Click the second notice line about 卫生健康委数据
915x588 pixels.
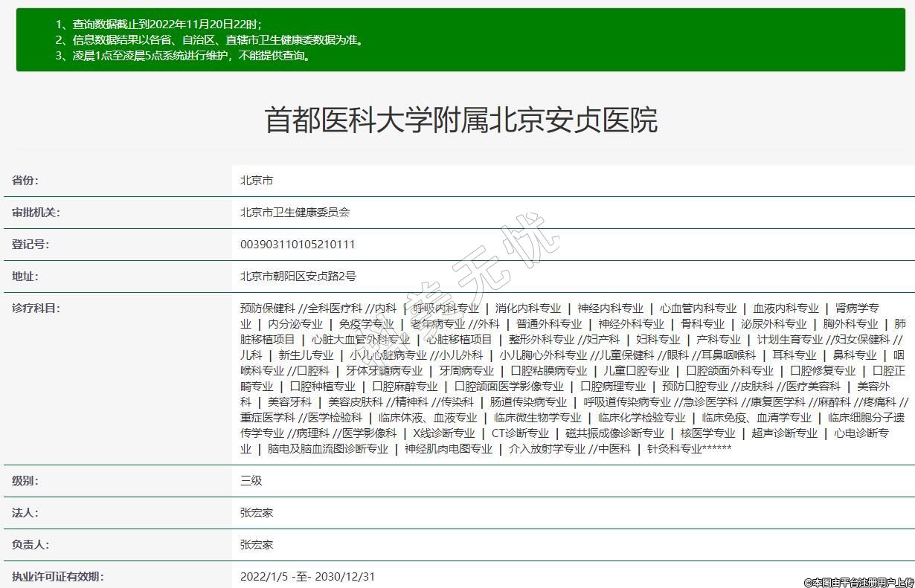pos(210,40)
